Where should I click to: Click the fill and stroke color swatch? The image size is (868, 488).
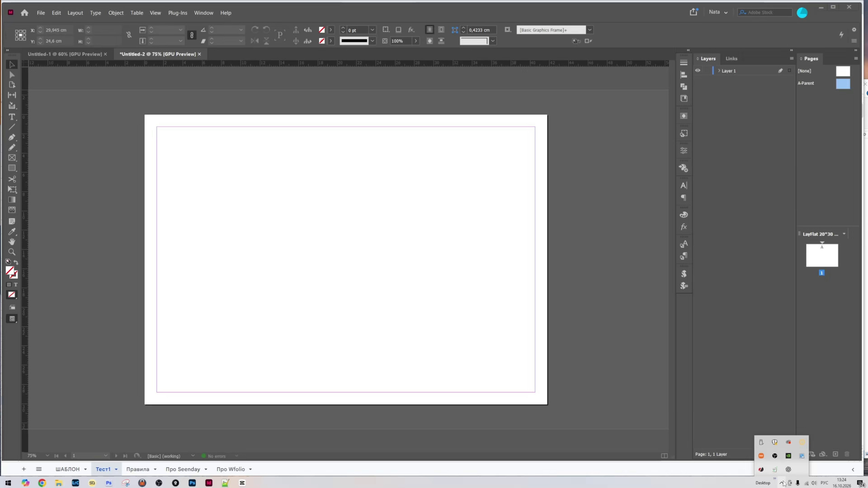(x=11, y=272)
